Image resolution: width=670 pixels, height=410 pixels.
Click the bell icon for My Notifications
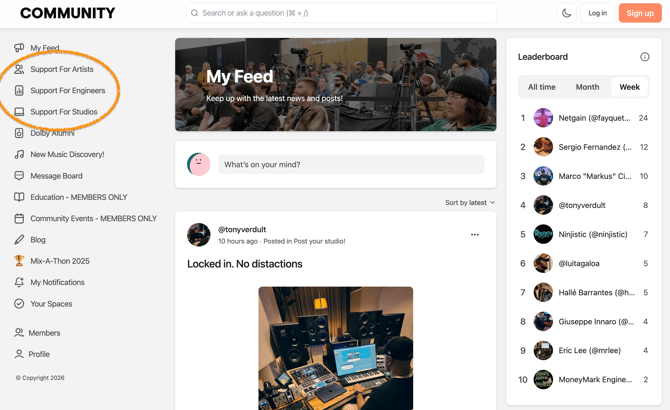(x=19, y=282)
